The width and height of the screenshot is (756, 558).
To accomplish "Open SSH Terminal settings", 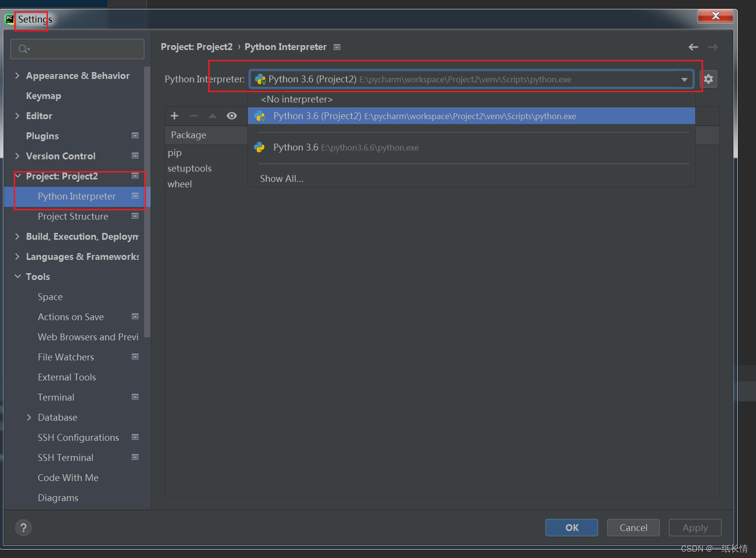I will click(66, 457).
